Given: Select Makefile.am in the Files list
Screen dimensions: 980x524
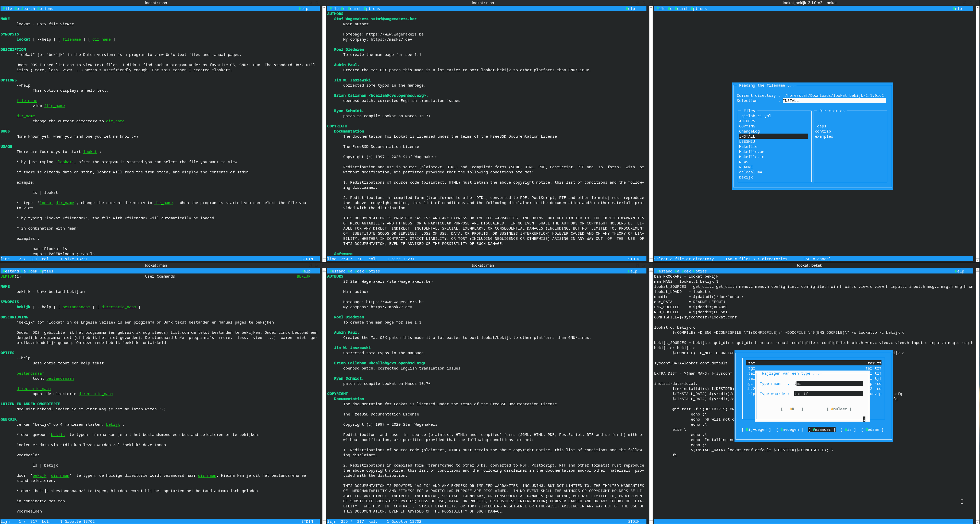Looking at the screenshot, I should (x=751, y=152).
